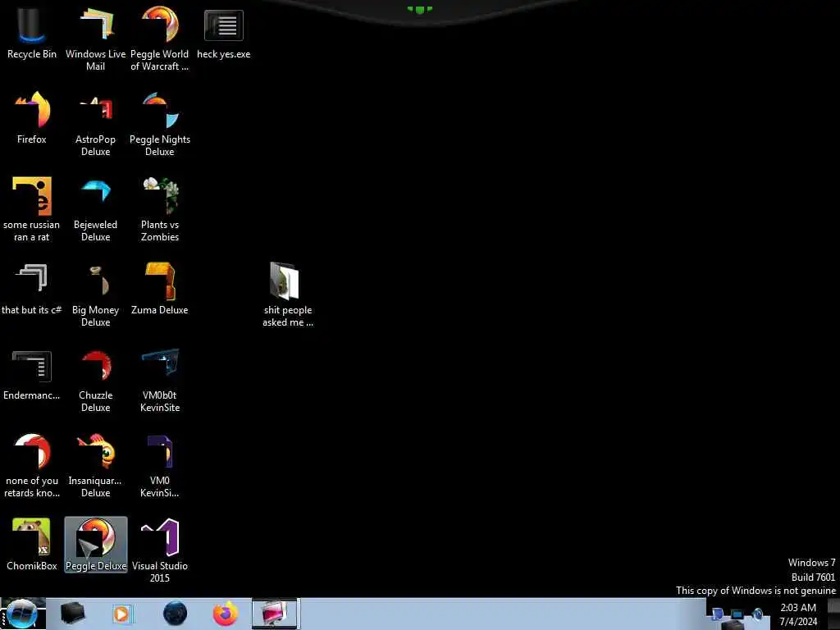This screenshot has width=840, height=630.
Task: Open black folder Explorer taskbar icon
Action: click(72, 614)
